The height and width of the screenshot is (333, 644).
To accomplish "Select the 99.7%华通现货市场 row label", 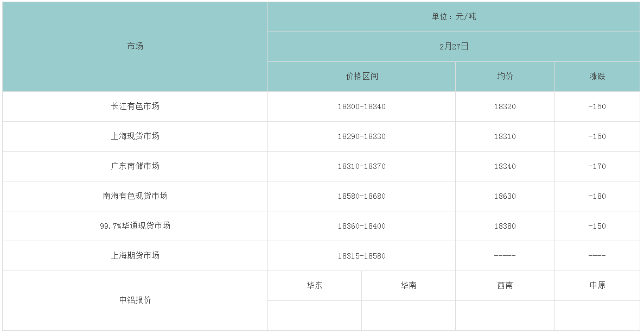I will pos(135,226).
